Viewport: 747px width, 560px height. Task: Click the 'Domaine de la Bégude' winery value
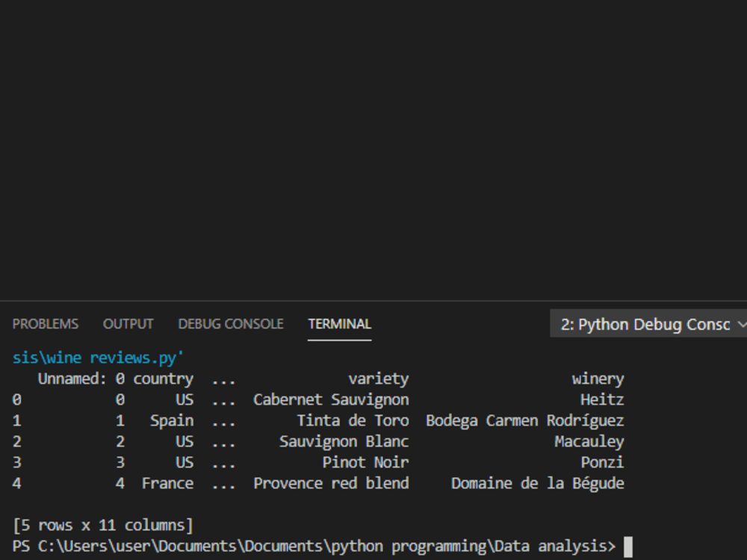(x=538, y=484)
